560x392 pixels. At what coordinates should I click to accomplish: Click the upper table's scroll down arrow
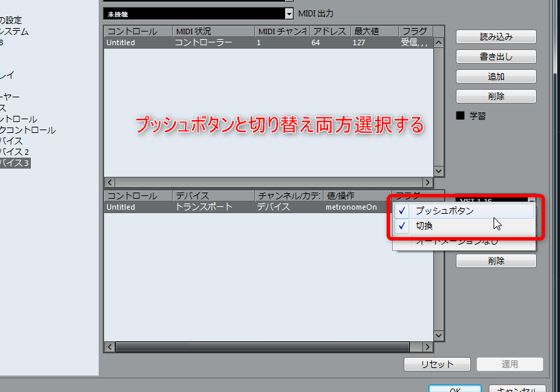point(439,171)
